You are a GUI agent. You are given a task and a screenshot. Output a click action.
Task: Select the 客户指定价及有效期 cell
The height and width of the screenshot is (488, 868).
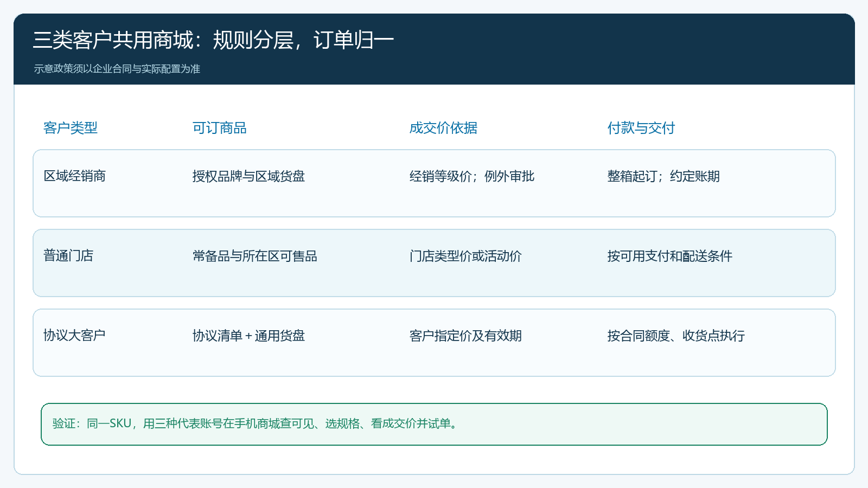click(465, 336)
